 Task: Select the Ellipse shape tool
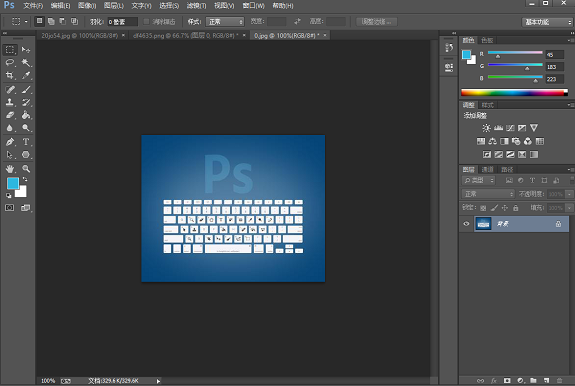click(x=26, y=155)
